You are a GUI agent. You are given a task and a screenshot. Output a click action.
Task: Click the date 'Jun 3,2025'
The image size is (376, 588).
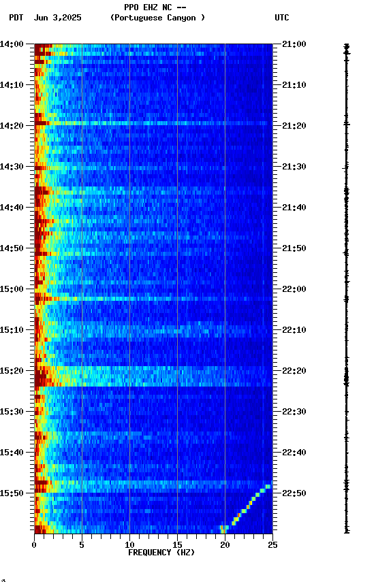[57, 18]
